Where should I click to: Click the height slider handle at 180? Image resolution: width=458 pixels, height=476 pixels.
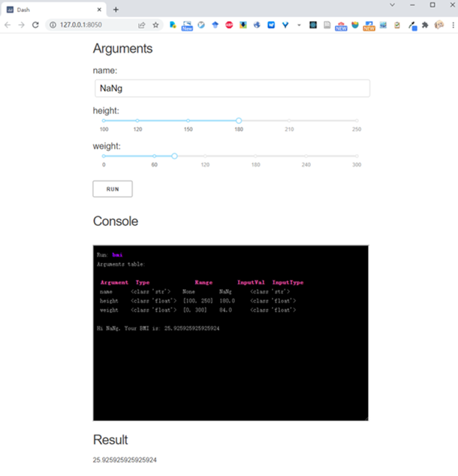coord(239,121)
